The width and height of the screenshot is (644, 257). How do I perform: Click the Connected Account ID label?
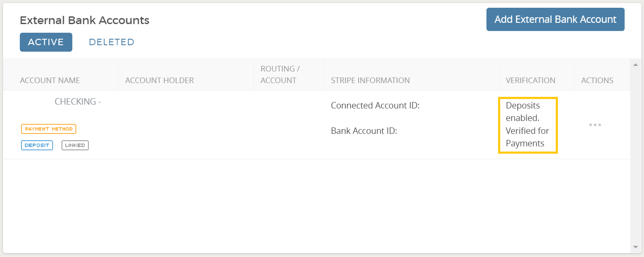point(375,105)
